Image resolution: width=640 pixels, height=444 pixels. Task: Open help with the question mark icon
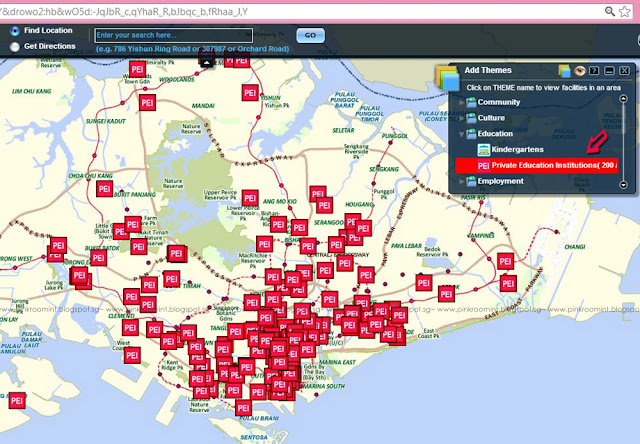pyautogui.click(x=594, y=71)
